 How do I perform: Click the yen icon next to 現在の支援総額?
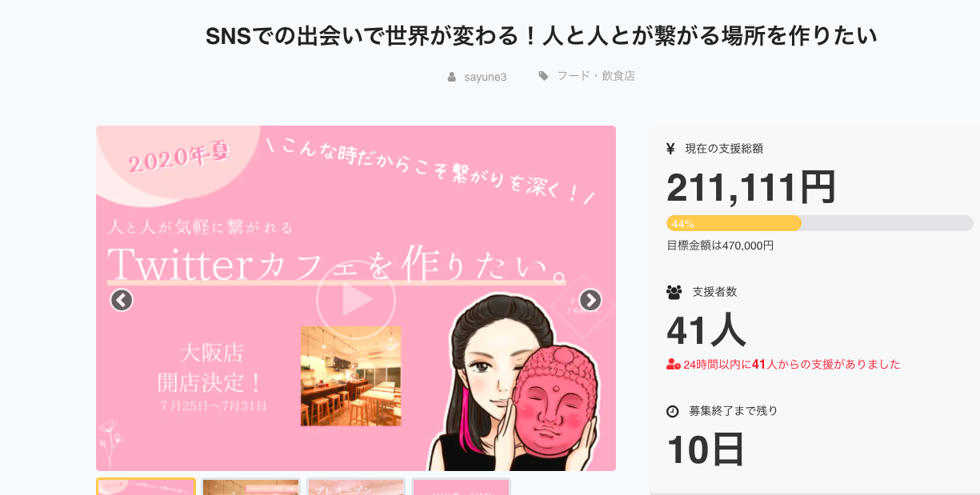671,148
